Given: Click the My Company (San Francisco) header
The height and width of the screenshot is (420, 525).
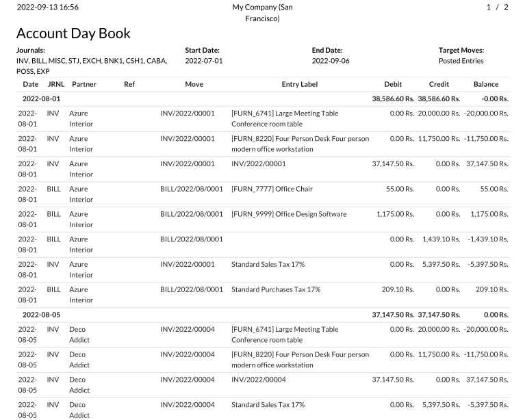Looking at the screenshot, I should (262, 12).
